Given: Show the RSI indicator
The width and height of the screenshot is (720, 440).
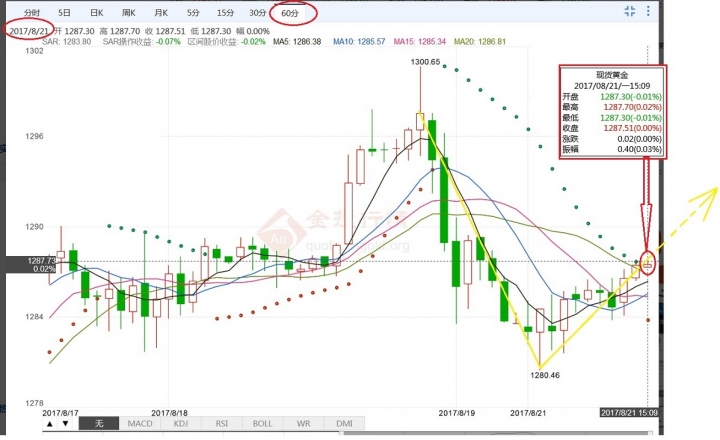Looking at the screenshot, I should tap(221, 423).
